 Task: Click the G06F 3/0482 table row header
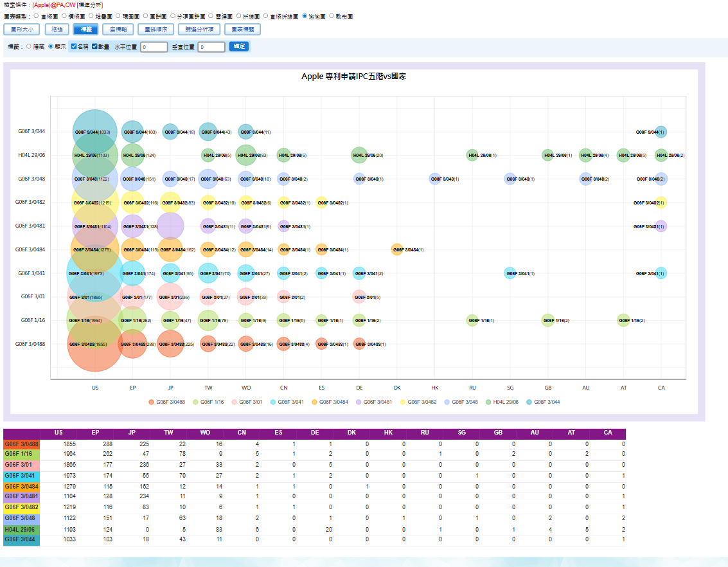pos(21,507)
